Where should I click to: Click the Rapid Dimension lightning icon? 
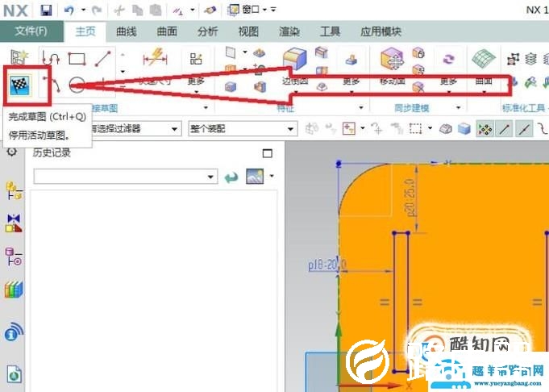[x=155, y=58]
